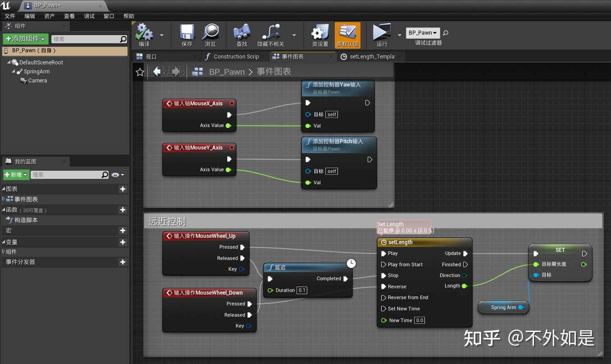Screen dimensions: 611x364
Task: Open the 窗口 menu
Action: 109,15
